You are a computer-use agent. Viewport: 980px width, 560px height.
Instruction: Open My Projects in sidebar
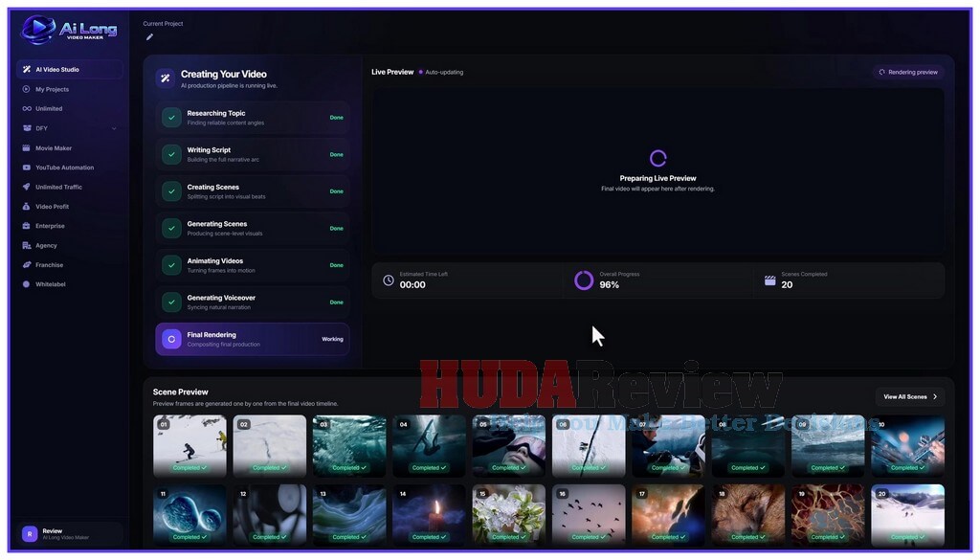[x=69, y=89]
